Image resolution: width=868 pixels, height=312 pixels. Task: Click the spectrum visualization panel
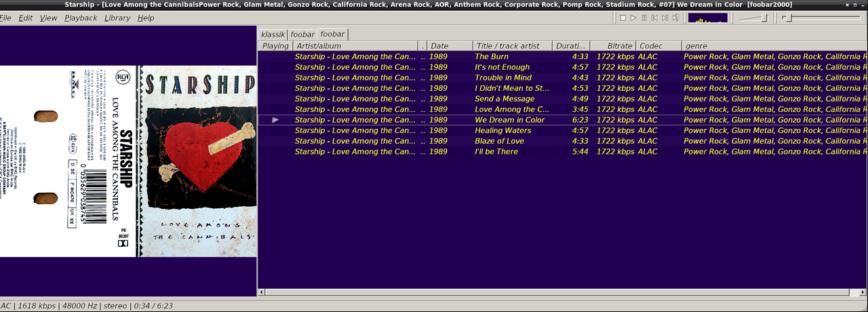[707, 18]
